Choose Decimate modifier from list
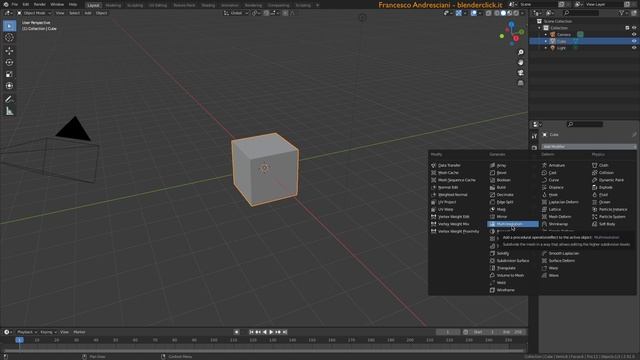This screenshot has width=640, height=360. pos(505,195)
